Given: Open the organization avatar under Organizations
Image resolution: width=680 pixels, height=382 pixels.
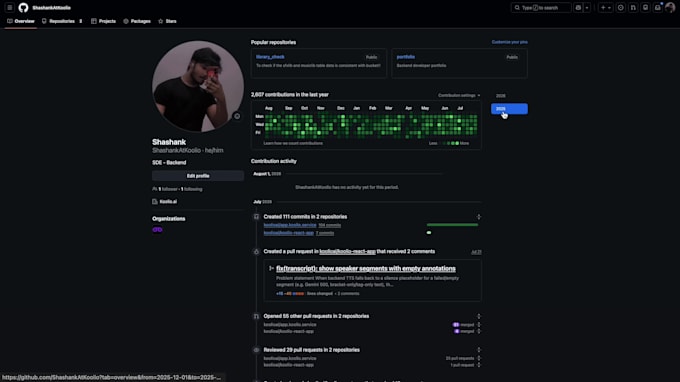Looking at the screenshot, I should 157,230.
